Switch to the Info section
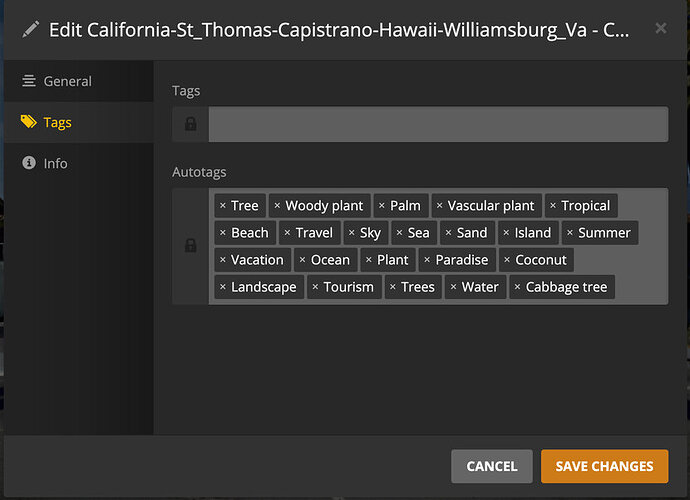Screen dimensions: 690x500 coord(55,163)
